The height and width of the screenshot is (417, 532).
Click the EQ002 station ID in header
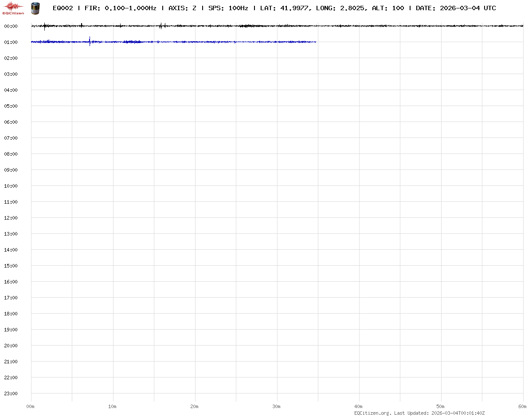[63, 8]
